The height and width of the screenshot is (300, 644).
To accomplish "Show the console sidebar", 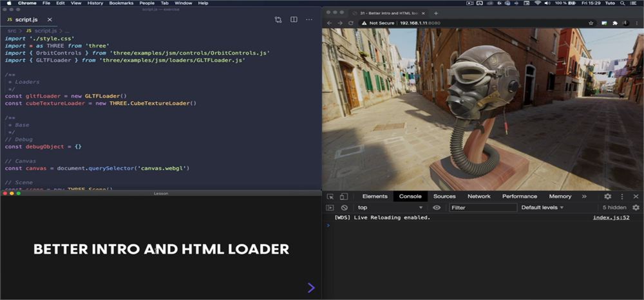I will [x=330, y=208].
